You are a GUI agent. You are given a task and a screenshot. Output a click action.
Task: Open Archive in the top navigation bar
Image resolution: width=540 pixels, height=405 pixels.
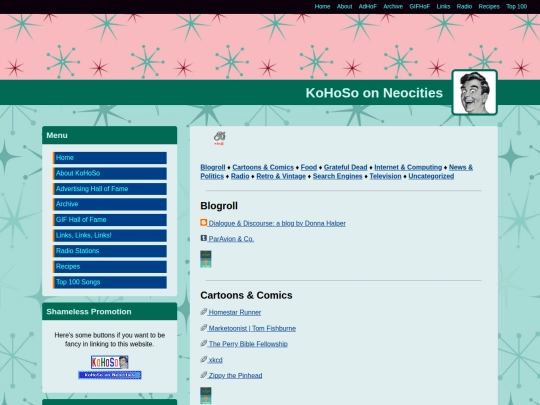393,7
